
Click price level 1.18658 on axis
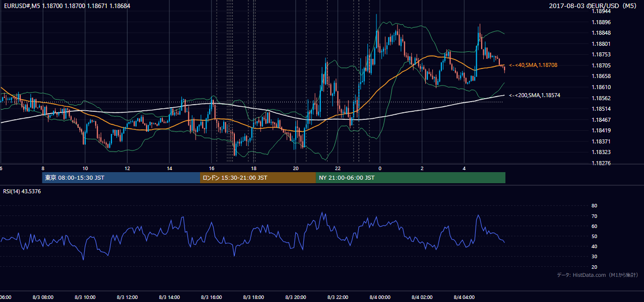pyautogui.click(x=601, y=76)
